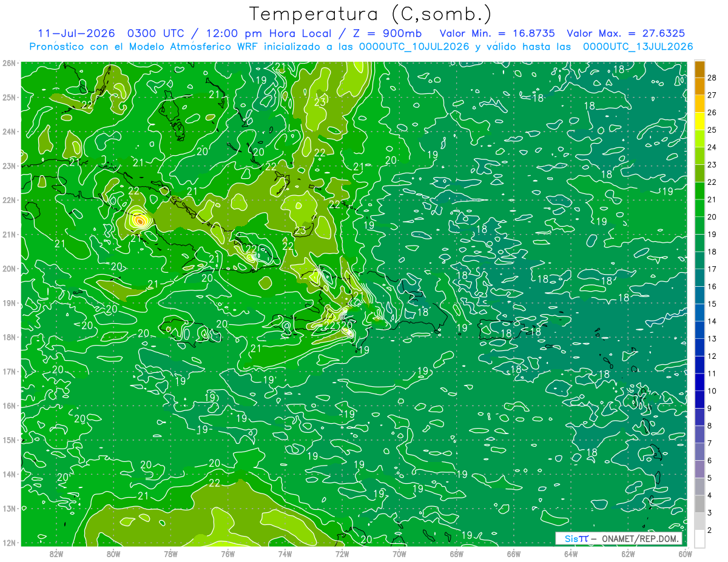Click latitude axis label "22N"
The width and height of the screenshot is (728, 562).
[x=8, y=200]
